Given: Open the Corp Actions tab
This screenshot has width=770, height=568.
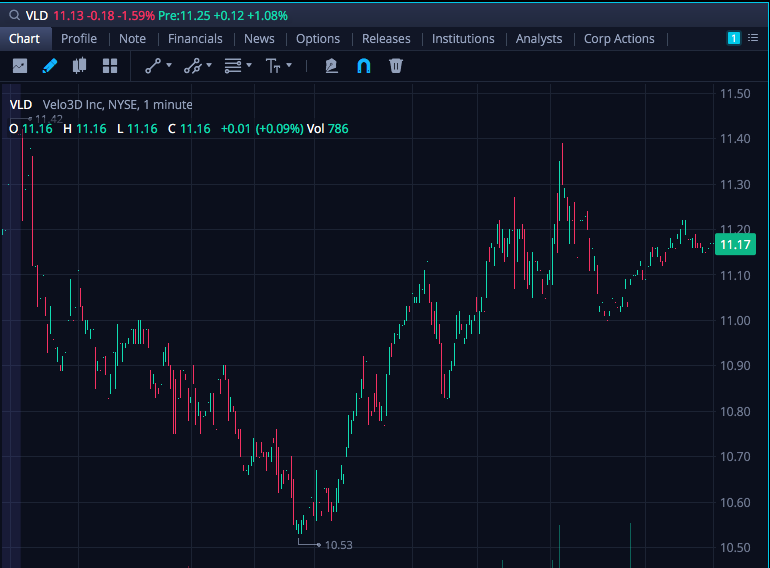Looking at the screenshot, I should [619, 39].
